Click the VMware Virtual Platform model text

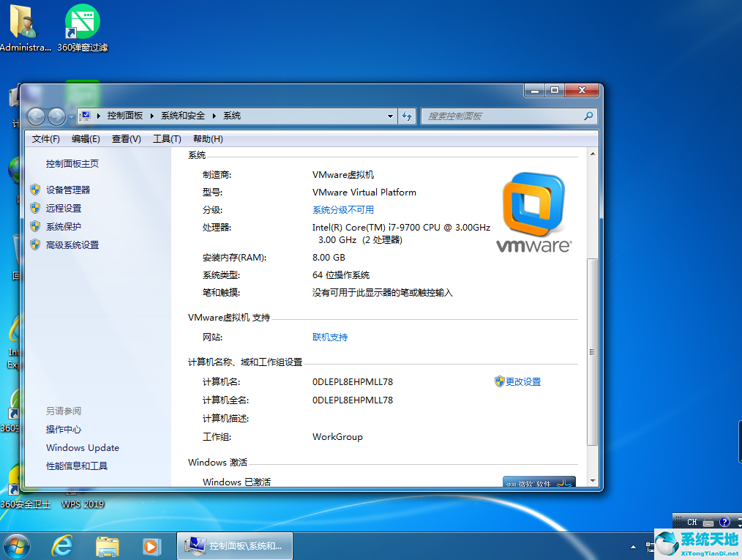[364, 193]
